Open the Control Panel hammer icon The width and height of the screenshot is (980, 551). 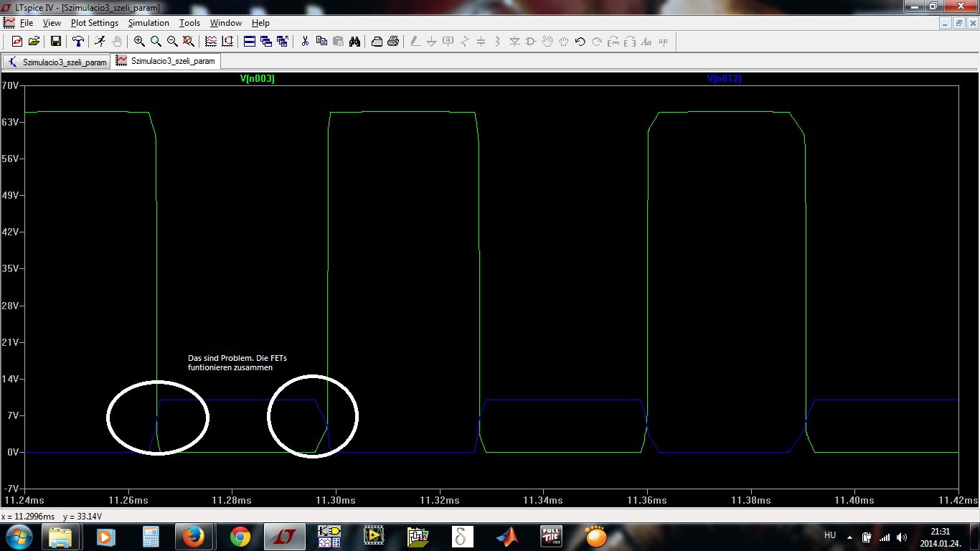pos(78,42)
